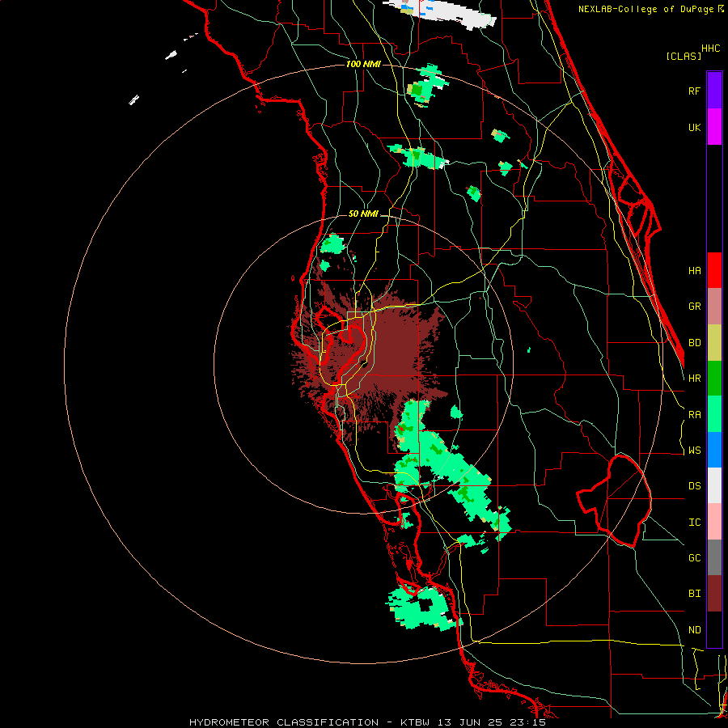Click the KTBW radar site identifier

(x=416, y=722)
